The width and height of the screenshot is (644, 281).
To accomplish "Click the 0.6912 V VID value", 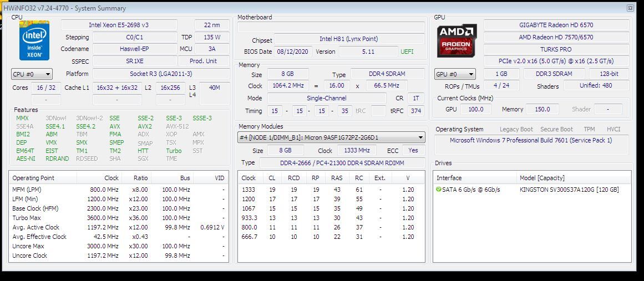I will pos(212,227).
